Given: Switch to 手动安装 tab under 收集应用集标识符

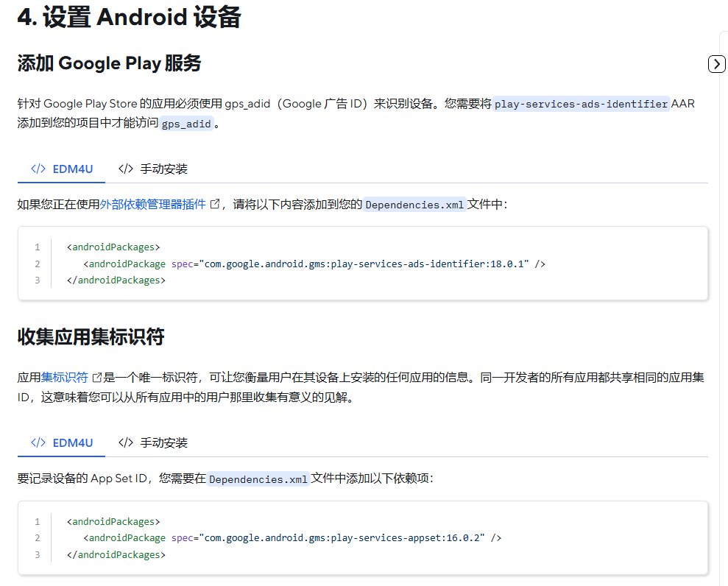Looking at the screenshot, I should 153,443.
